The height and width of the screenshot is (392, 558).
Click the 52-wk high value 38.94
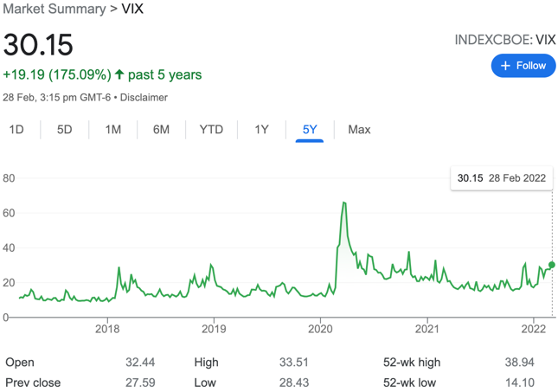point(520,363)
